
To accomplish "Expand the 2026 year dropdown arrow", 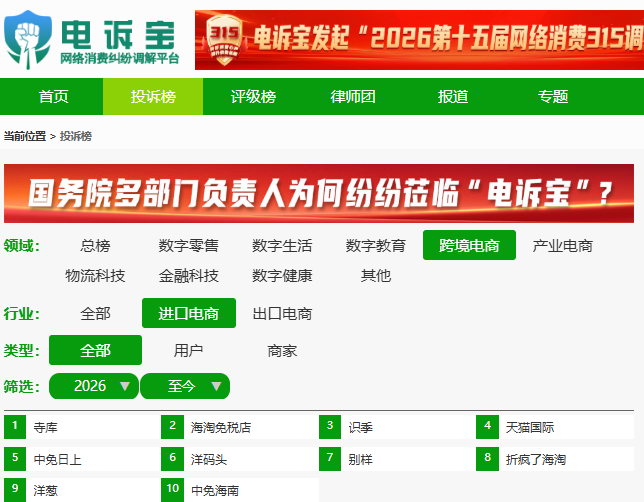I will tap(125, 386).
